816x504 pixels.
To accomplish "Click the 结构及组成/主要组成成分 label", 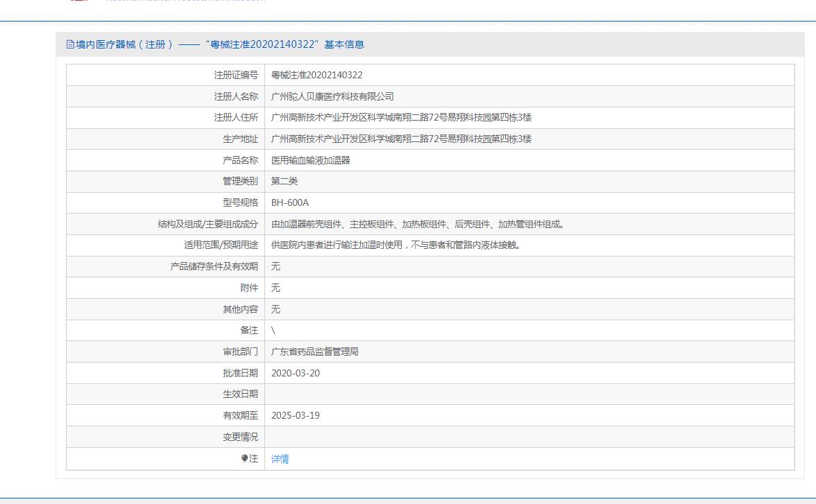I will [208, 224].
